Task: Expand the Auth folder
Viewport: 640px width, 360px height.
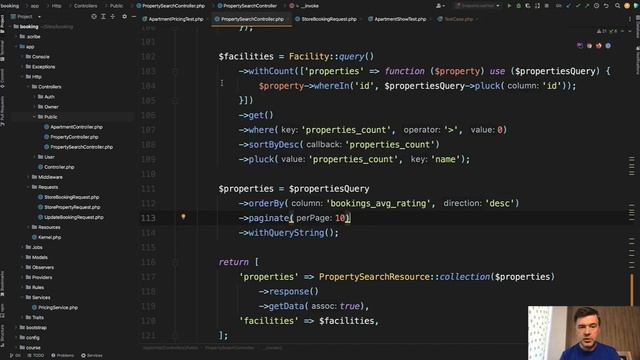Action: pyautogui.click(x=35, y=97)
